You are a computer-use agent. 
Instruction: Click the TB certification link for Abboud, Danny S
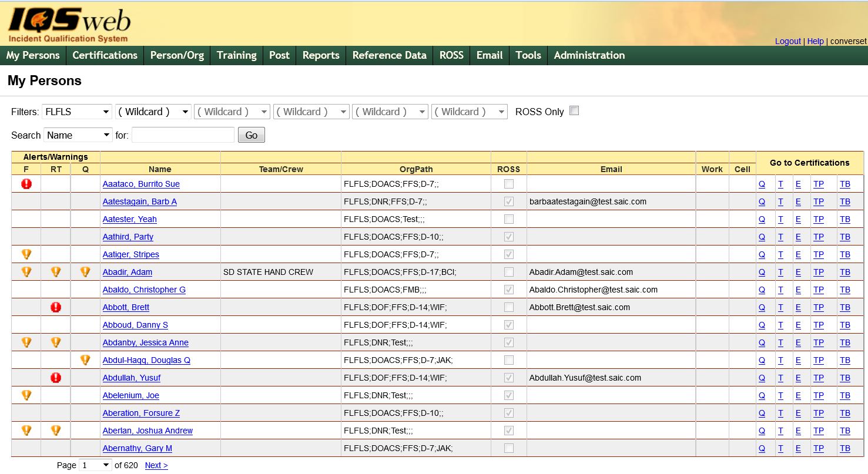(x=845, y=325)
